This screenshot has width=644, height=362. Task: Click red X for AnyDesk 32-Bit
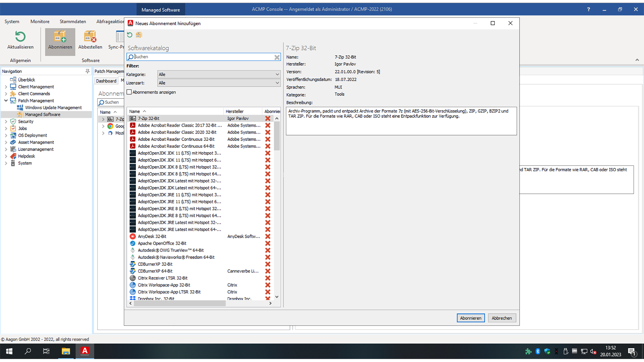tap(268, 236)
